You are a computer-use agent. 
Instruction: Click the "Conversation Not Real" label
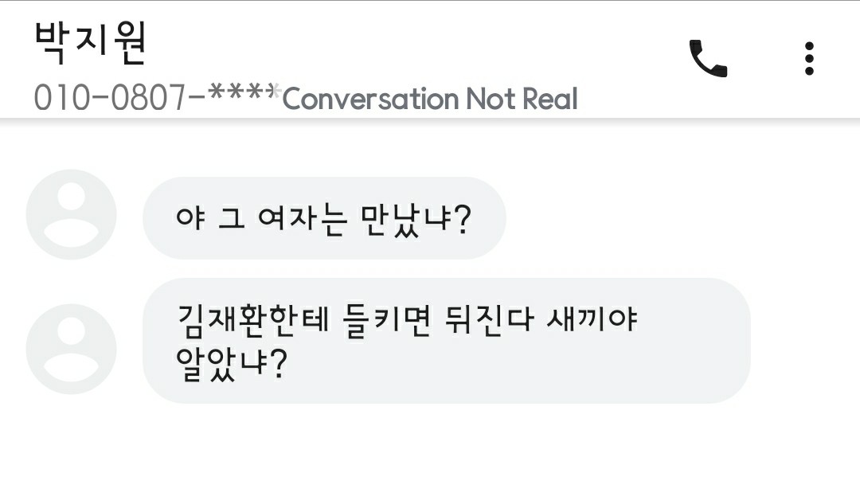(x=430, y=100)
